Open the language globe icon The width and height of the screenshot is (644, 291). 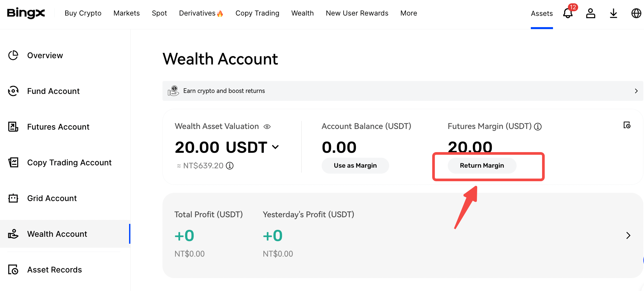click(636, 13)
